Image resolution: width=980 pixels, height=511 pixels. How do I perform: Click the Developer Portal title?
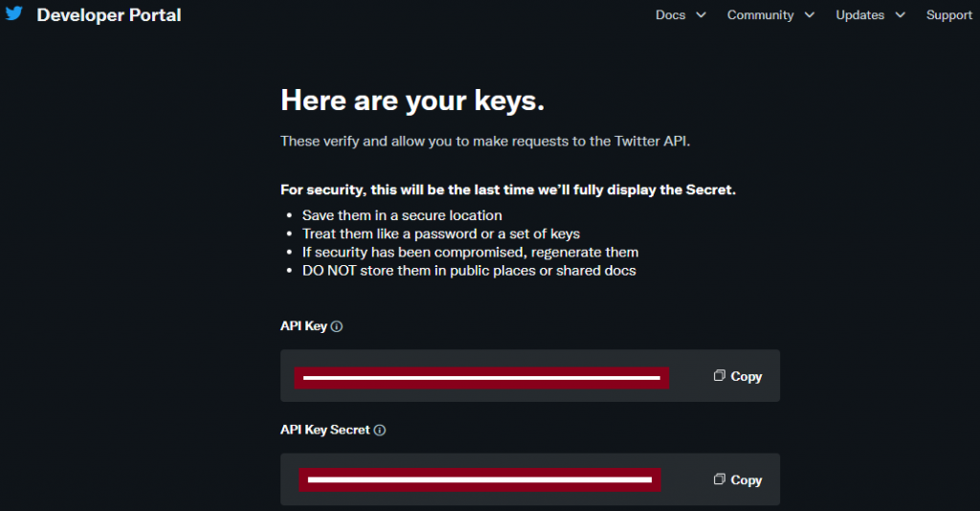point(109,15)
